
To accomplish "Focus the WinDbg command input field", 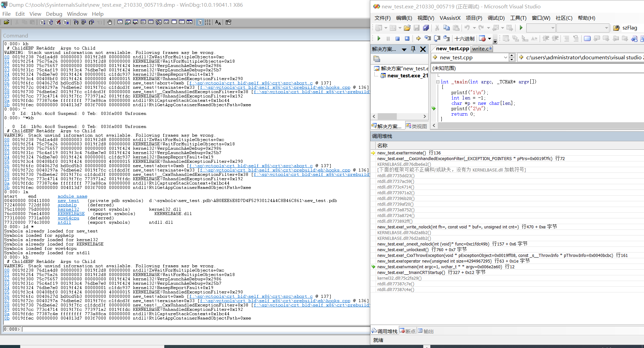I will click(x=196, y=329).
